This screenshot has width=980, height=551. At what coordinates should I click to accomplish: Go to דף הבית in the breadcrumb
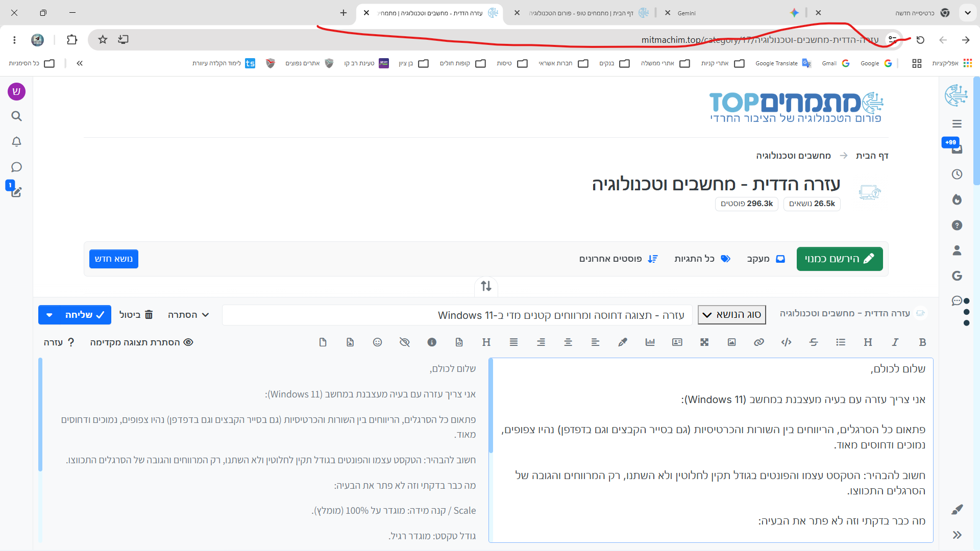[872, 156]
